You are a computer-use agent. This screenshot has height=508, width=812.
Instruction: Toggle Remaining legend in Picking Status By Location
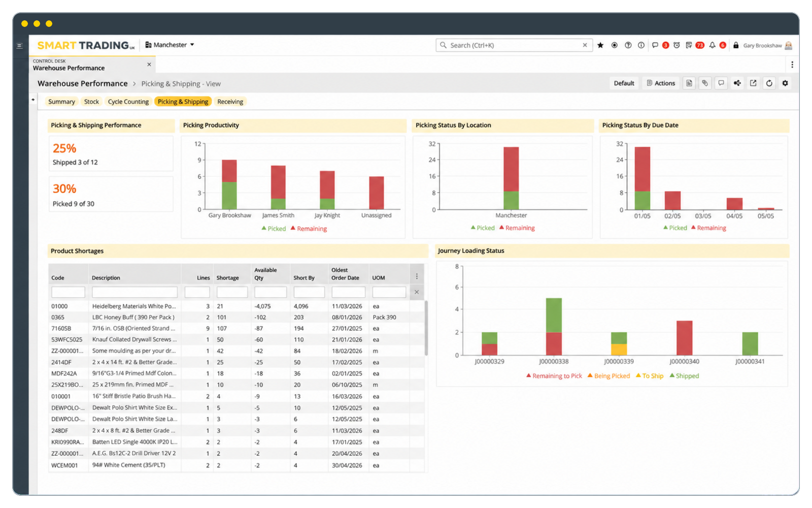click(x=517, y=228)
